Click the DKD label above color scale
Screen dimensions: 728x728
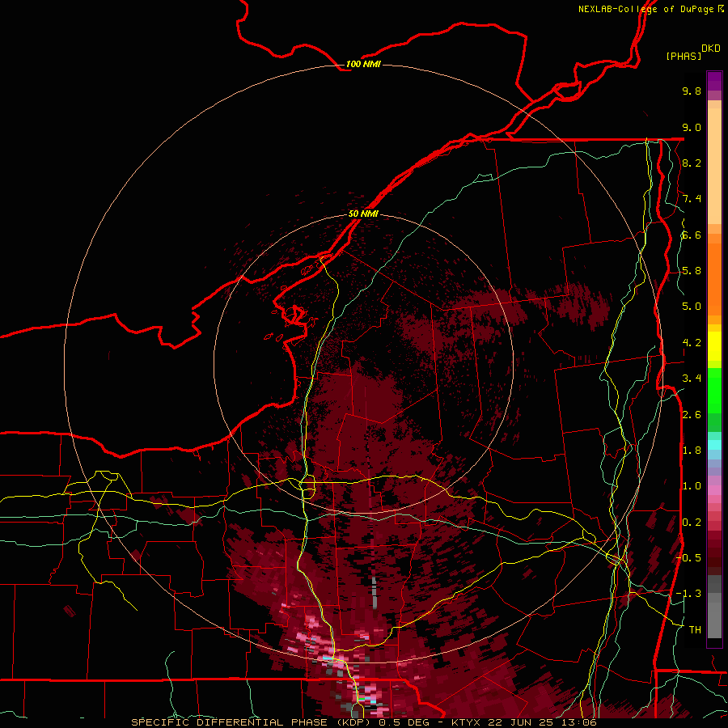711,49
